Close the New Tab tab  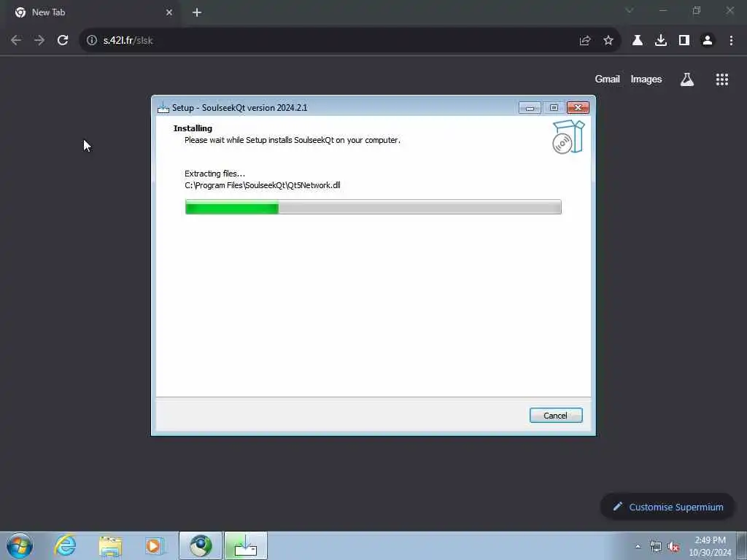click(x=169, y=12)
